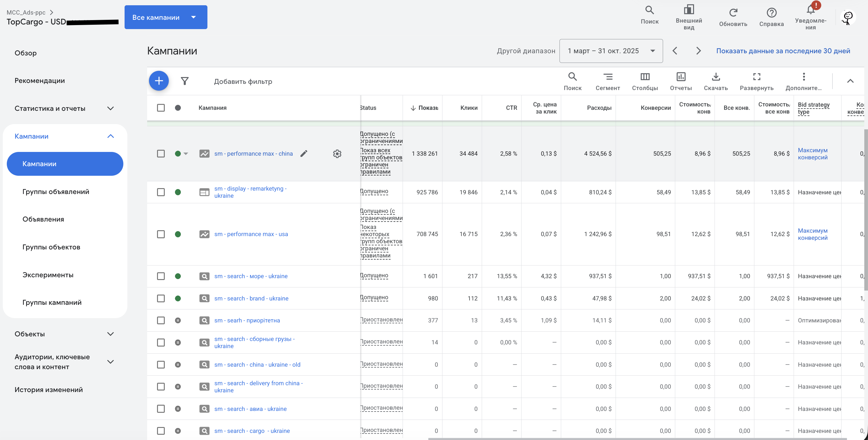Check the box for sm - search - china - ukraine - old

[161, 365]
